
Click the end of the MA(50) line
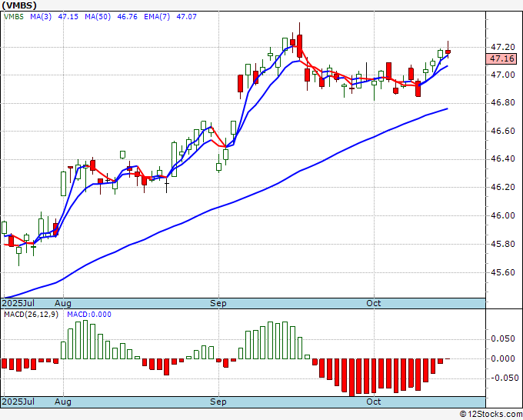[447, 108]
